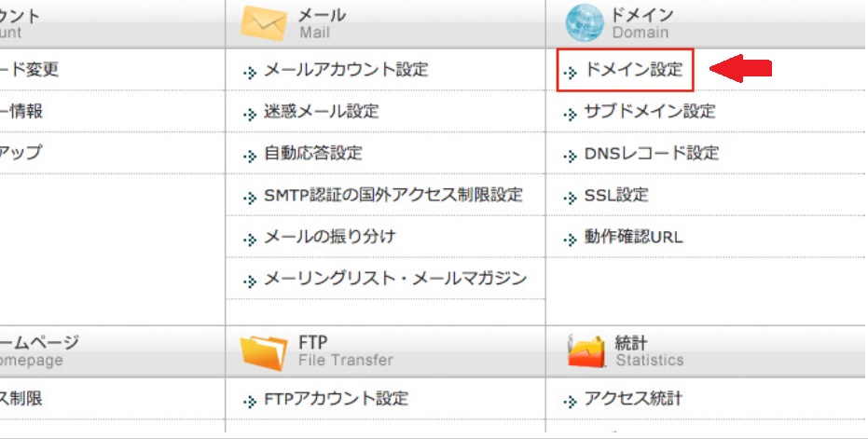Open サブドメイン設定 link

pos(650,112)
